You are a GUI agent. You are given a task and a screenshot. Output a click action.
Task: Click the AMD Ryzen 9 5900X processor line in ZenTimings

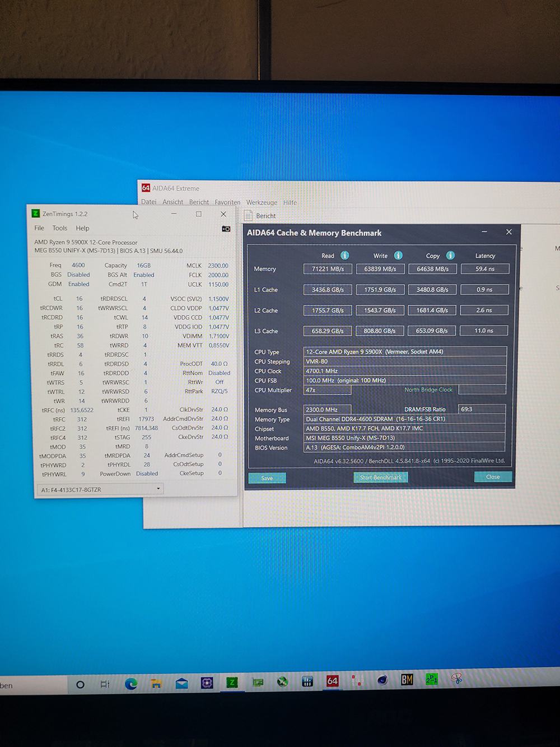click(86, 243)
